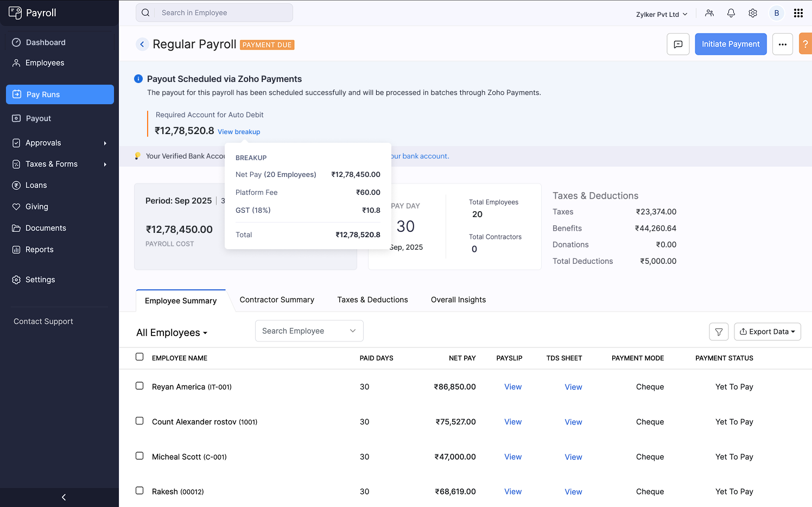
Task: Toggle the select-all employees header checkbox
Action: click(139, 357)
